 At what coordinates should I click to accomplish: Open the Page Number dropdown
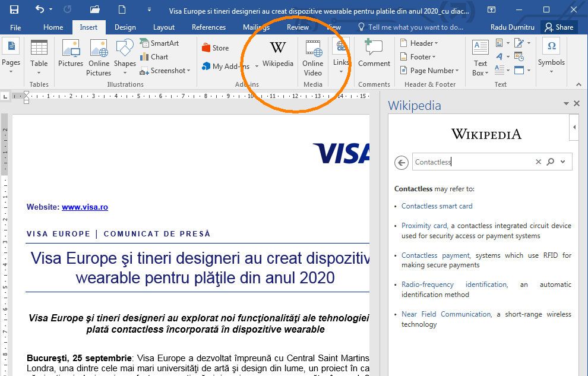pyautogui.click(x=429, y=71)
